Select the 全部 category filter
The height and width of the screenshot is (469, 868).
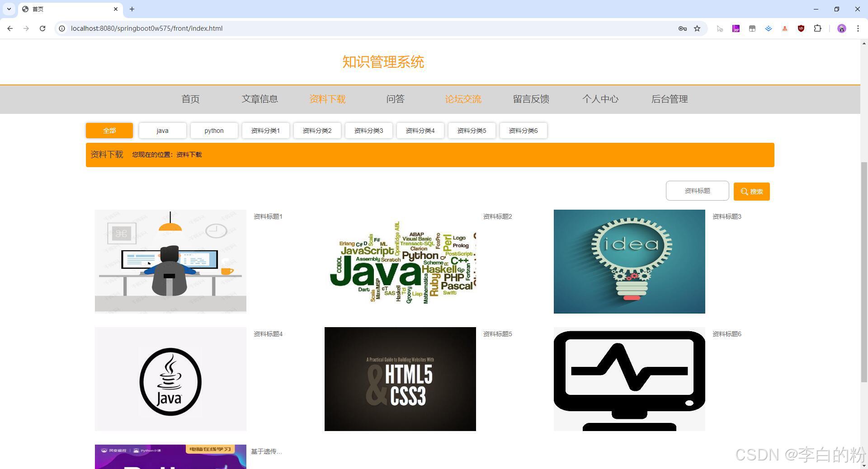(x=109, y=131)
